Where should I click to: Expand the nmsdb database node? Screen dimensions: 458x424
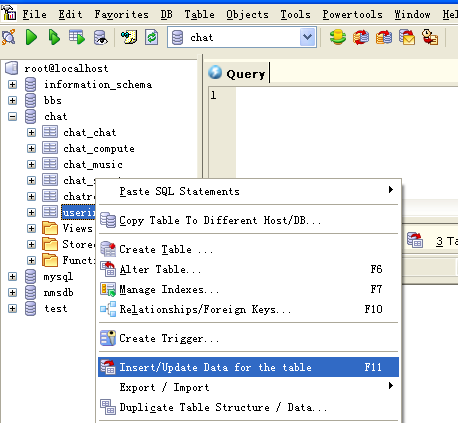pyautogui.click(x=12, y=292)
